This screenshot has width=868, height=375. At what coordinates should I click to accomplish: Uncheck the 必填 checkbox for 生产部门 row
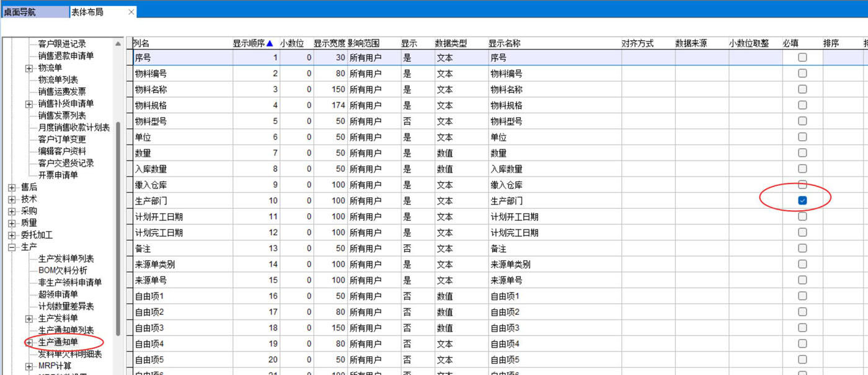[x=802, y=200]
